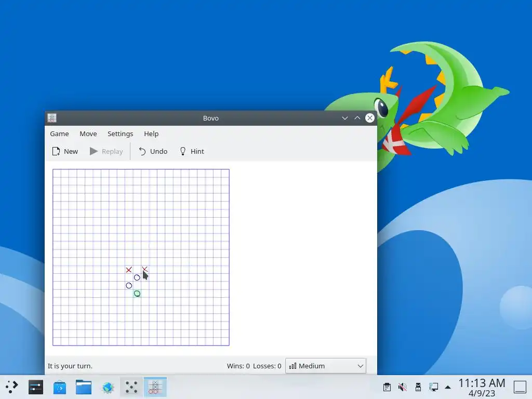
Task: Click the 'It is your turn.' status text
Action: pyautogui.click(x=70, y=366)
